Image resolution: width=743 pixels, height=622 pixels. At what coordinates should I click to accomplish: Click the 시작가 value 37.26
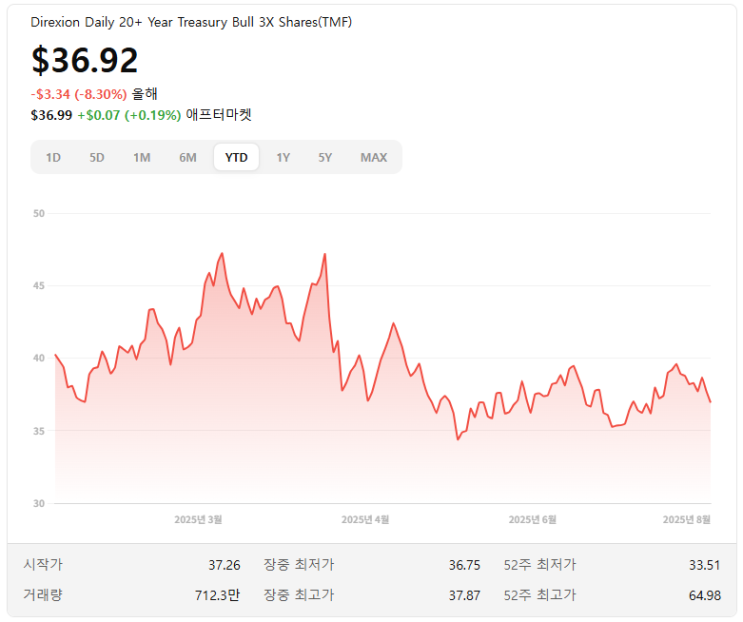pos(224,565)
